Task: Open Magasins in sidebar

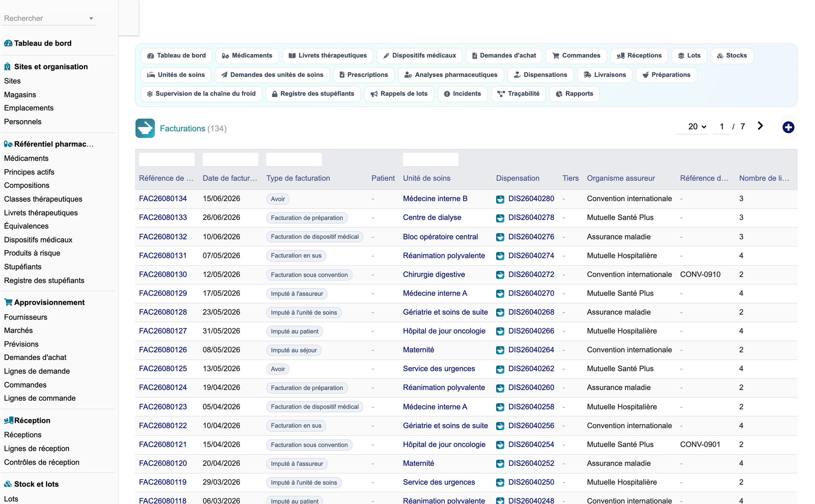Action: point(20,95)
